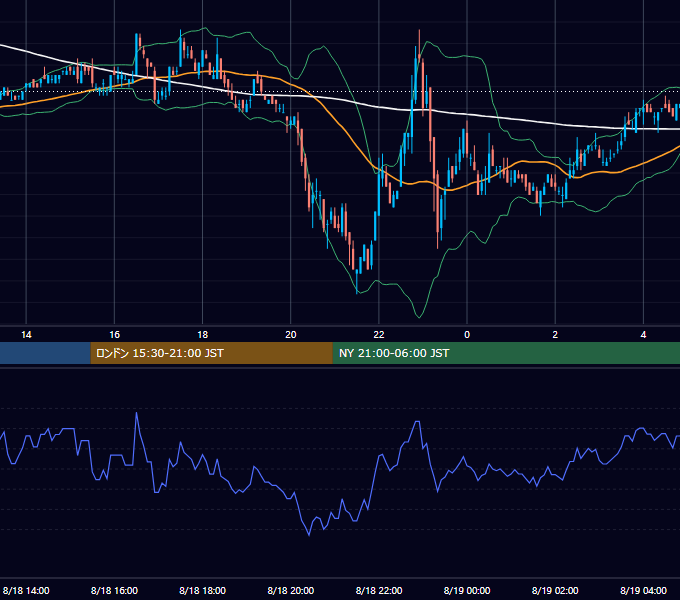The image size is (680, 600).
Task: Click the hour label 18 on chart axis
Action: coord(203,335)
